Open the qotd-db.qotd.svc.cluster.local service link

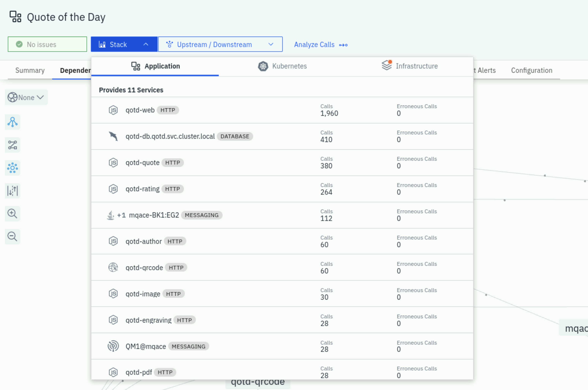pyautogui.click(x=170, y=136)
